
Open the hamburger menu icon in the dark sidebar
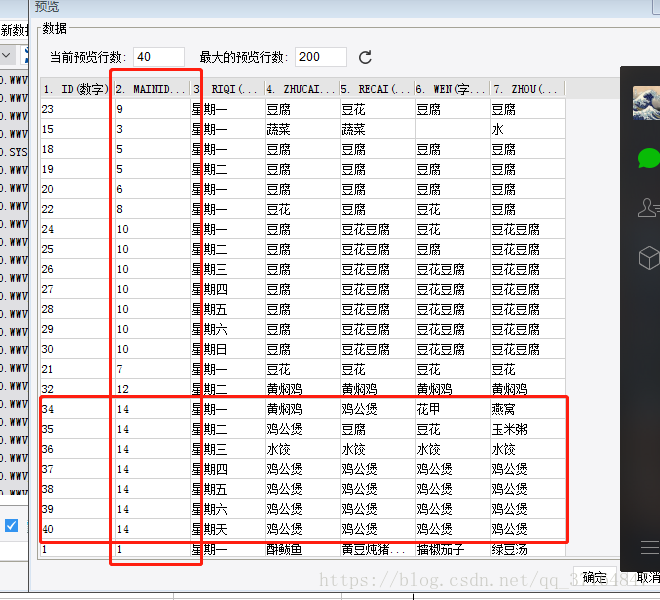point(650,547)
